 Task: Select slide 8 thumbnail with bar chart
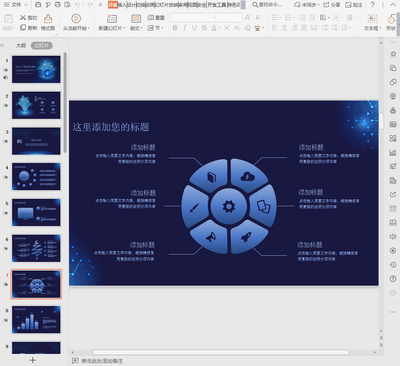coord(36,319)
